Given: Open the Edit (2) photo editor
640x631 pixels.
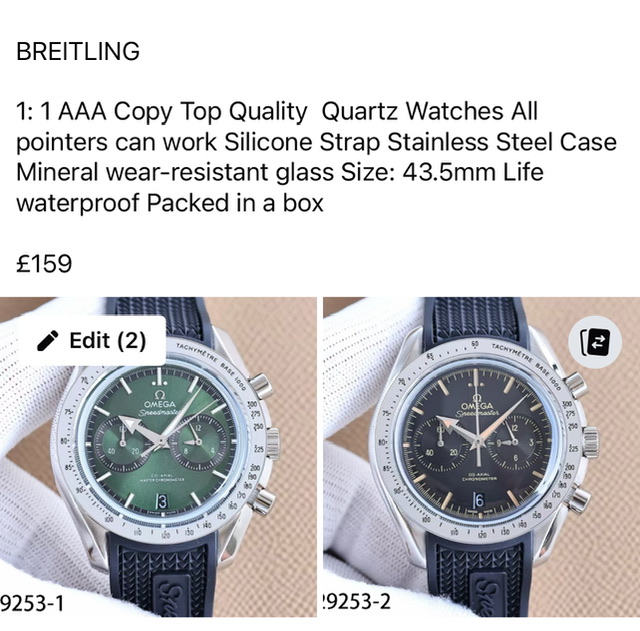Looking at the screenshot, I should [91, 341].
